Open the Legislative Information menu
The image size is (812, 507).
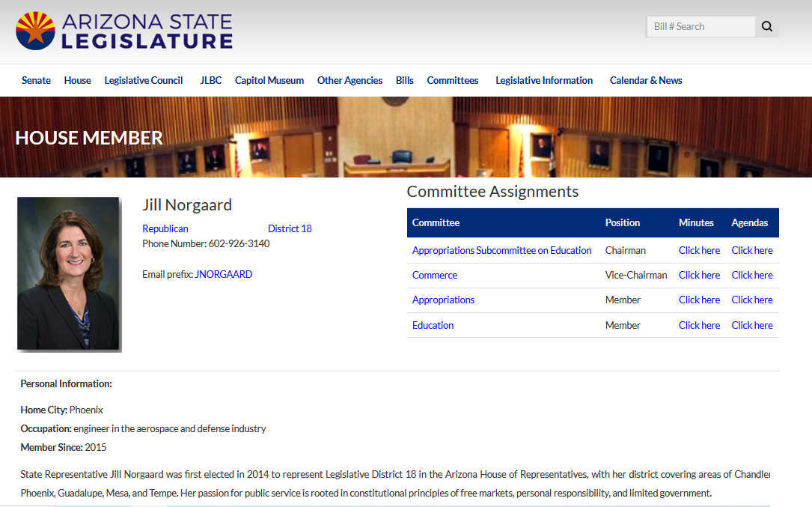(x=544, y=80)
